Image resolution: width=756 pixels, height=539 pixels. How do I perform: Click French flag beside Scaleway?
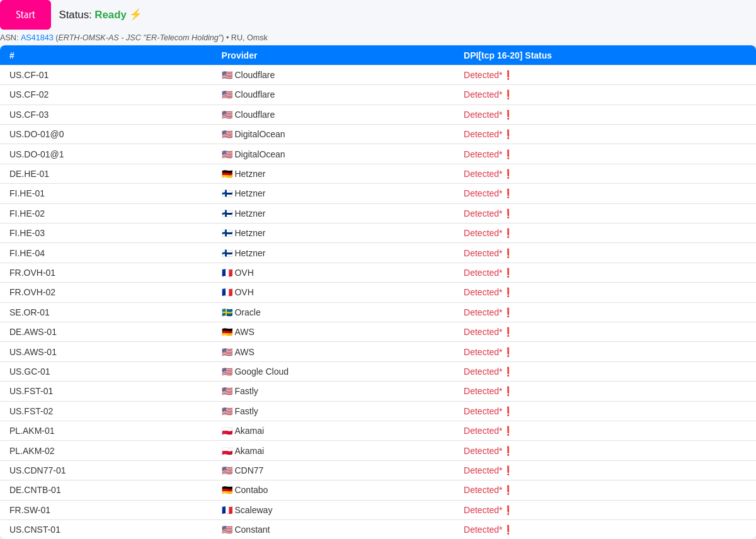coord(227,510)
